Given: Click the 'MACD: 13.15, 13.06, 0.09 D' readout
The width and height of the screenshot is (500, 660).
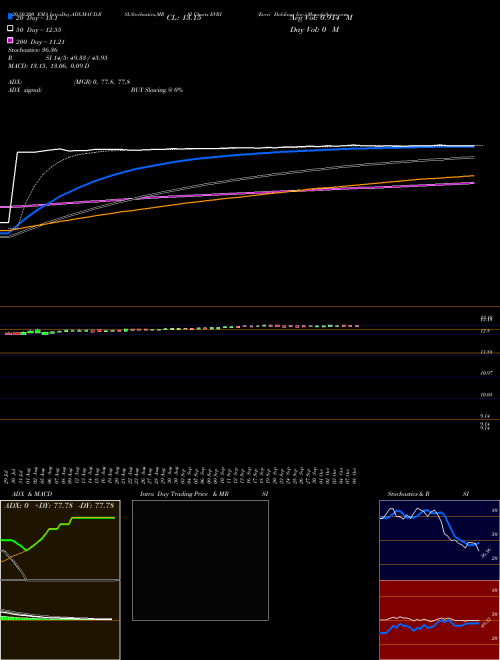Looking at the screenshot, I should [x=48, y=66].
